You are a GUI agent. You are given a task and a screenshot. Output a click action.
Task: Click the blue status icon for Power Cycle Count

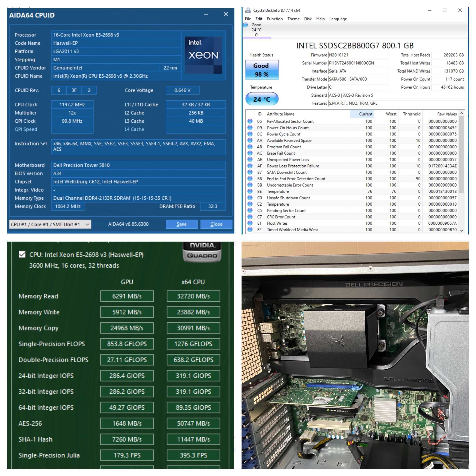250,134
